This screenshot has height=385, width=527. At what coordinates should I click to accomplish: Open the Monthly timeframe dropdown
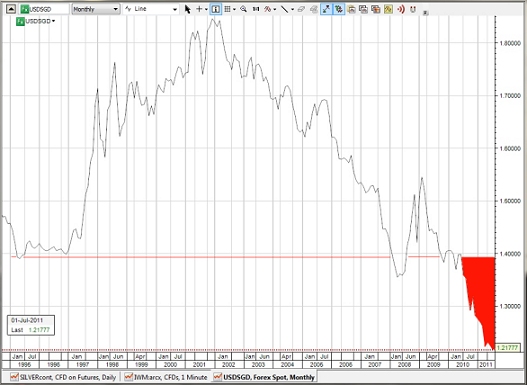click(x=96, y=9)
